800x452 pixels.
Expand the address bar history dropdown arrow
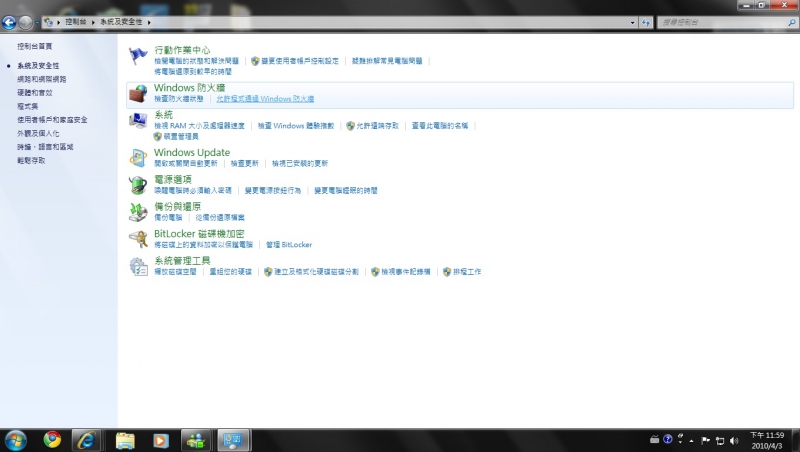coord(632,21)
